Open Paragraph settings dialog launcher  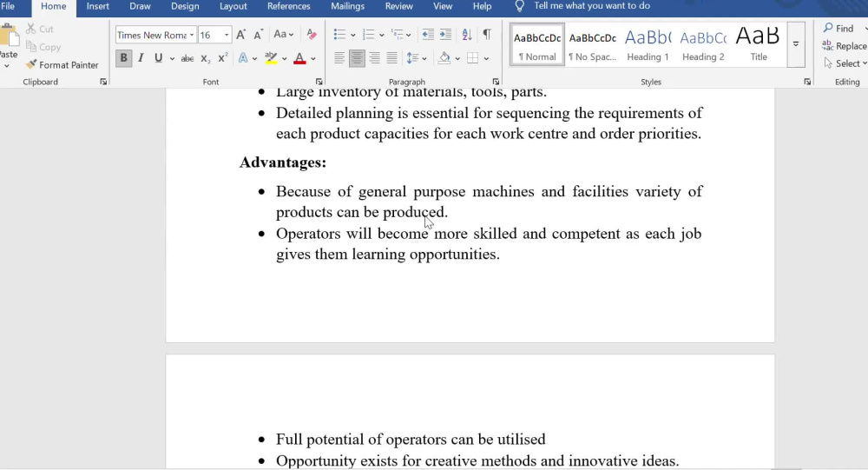496,82
